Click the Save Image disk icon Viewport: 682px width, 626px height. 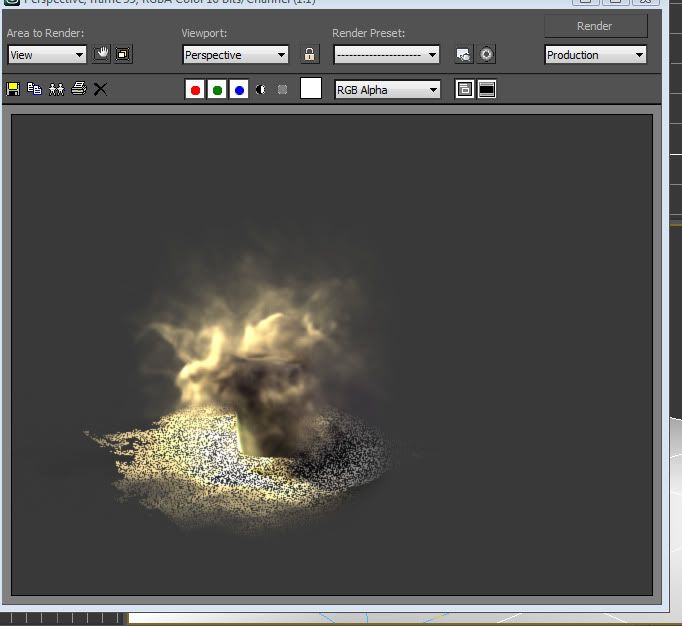click(13, 89)
